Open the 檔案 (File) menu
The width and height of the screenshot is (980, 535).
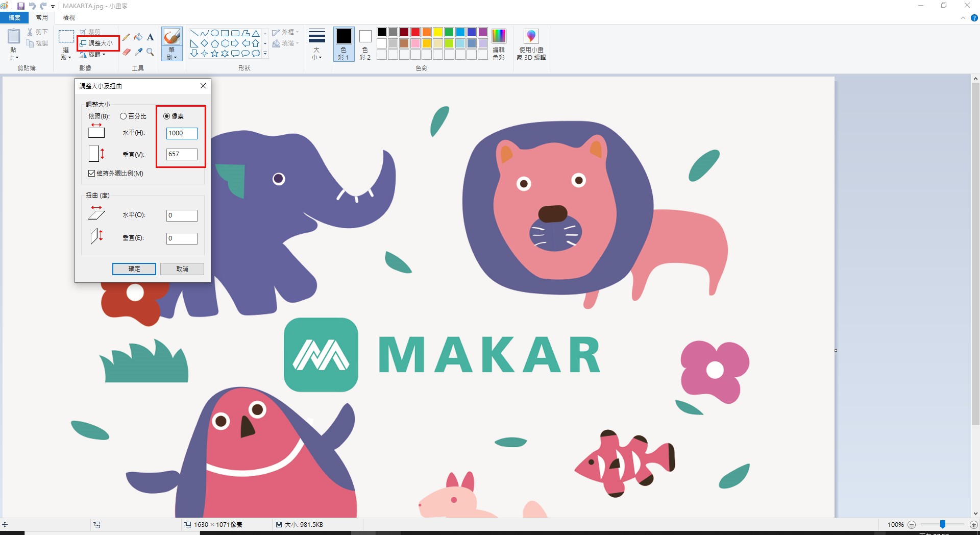click(x=14, y=18)
